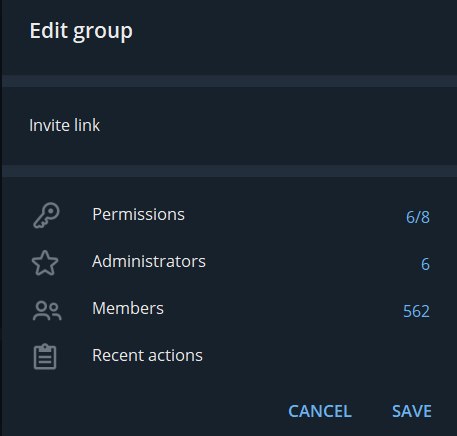Click the key icon beside Permissions
The height and width of the screenshot is (436, 457).
click(46, 215)
